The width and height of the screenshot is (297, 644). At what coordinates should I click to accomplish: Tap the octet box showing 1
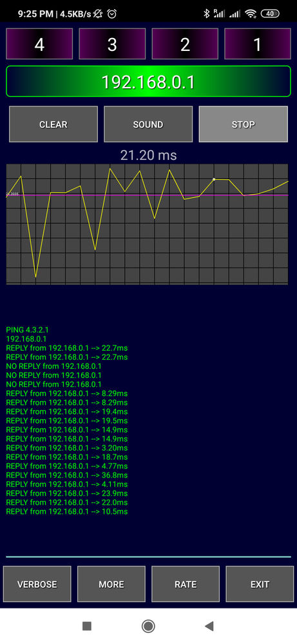[258, 44]
